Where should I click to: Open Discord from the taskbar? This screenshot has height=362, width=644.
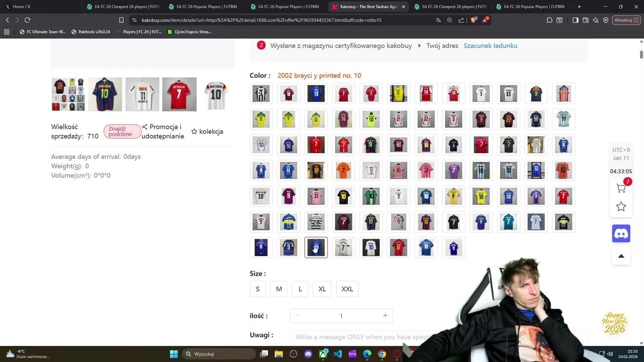(x=308, y=354)
